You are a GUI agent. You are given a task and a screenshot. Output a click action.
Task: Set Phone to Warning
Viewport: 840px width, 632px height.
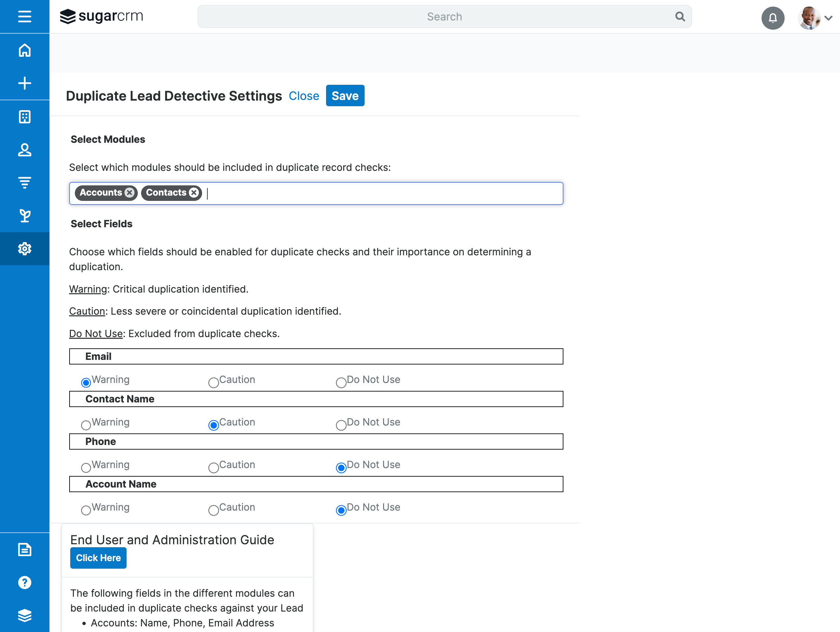pyautogui.click(x=86, y=467)
